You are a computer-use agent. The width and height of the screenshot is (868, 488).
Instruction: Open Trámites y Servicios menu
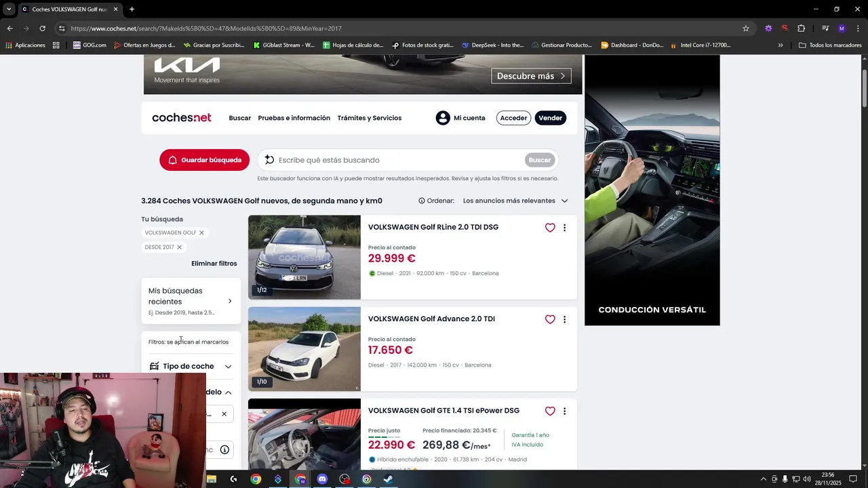point(370,118)
